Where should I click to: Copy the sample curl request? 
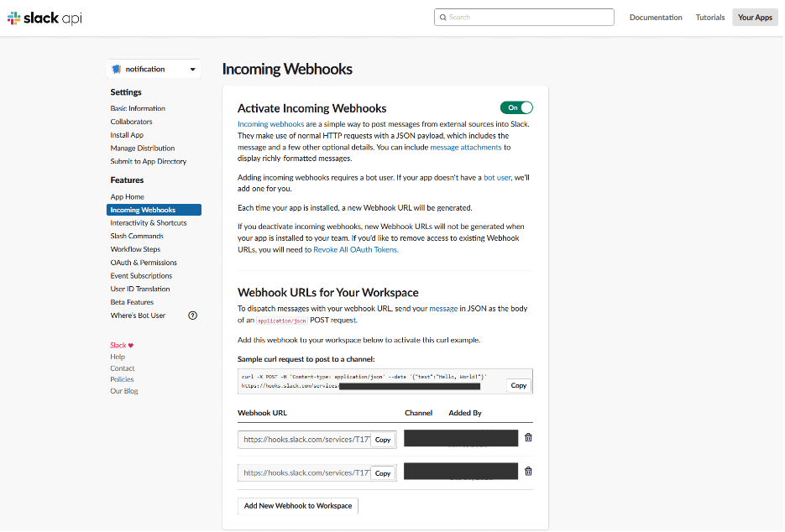point(519,385)
